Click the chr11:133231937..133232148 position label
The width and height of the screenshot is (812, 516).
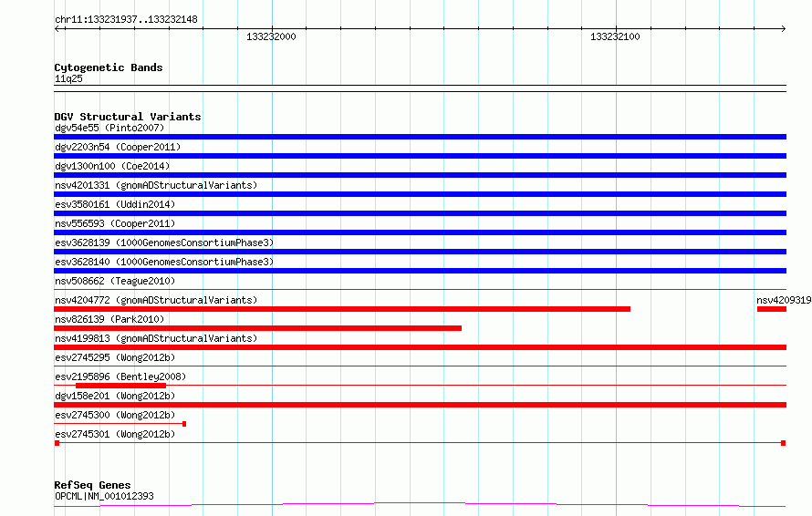click(x=126, y=20)
